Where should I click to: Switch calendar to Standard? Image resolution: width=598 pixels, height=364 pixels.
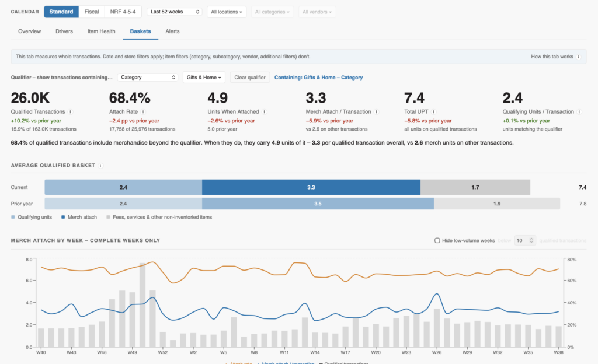point(61,12)
